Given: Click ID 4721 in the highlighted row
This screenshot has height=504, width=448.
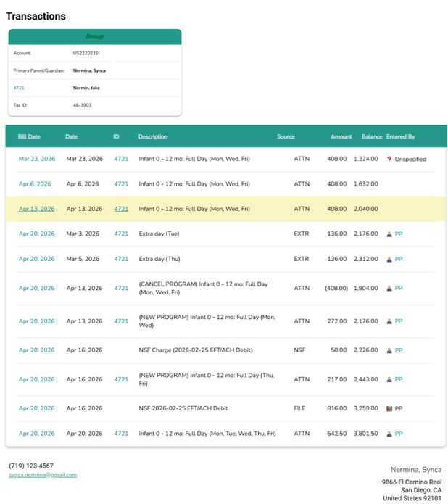Looking at the screenshot, I should tap(121, 209).
